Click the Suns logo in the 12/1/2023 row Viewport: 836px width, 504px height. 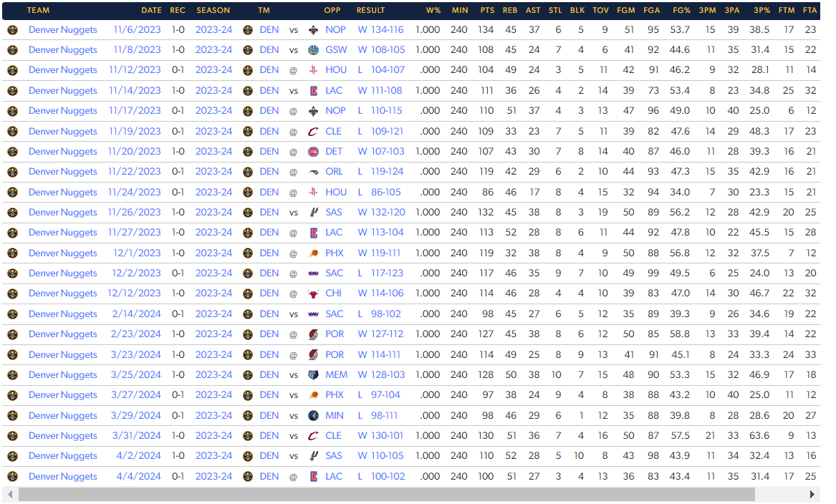(x=314, y=253)
